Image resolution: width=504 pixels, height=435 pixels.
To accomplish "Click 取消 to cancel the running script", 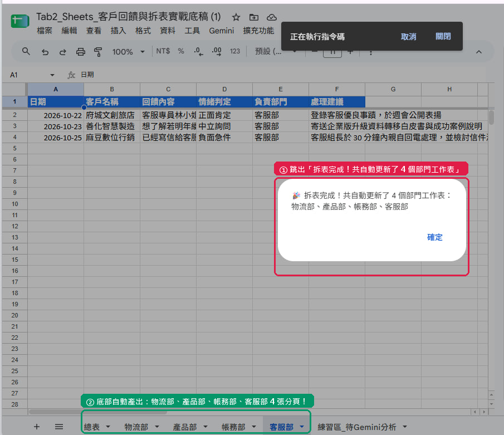I will 409,37.
